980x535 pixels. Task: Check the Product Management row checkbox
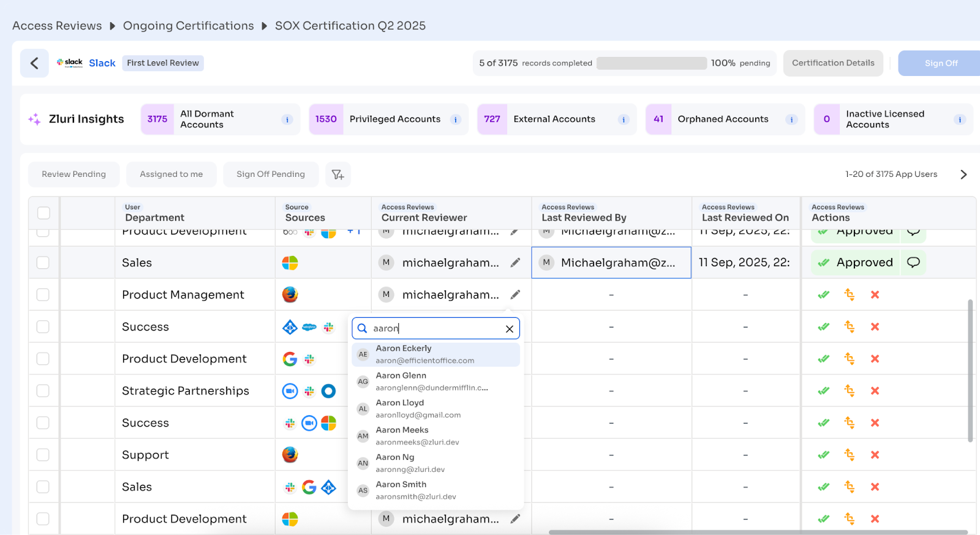click(43, 295)
